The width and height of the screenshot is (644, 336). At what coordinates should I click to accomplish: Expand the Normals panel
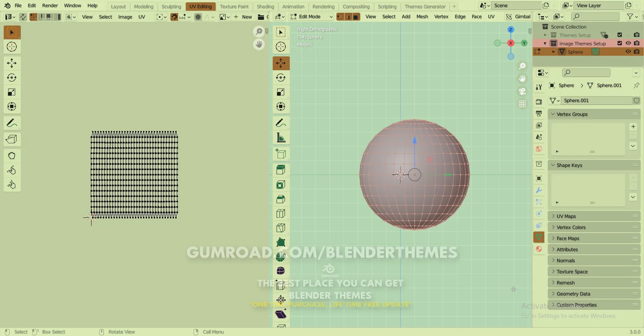(x=594, y=261)
